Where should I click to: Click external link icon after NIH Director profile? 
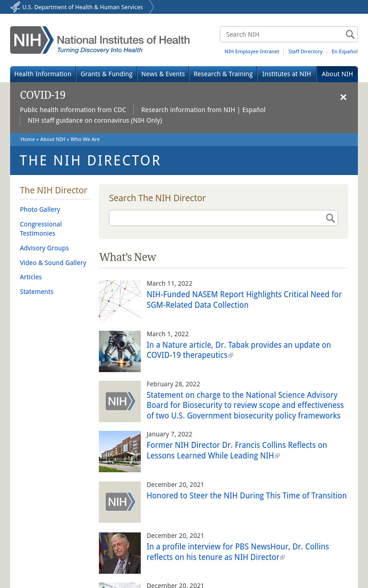282,558
